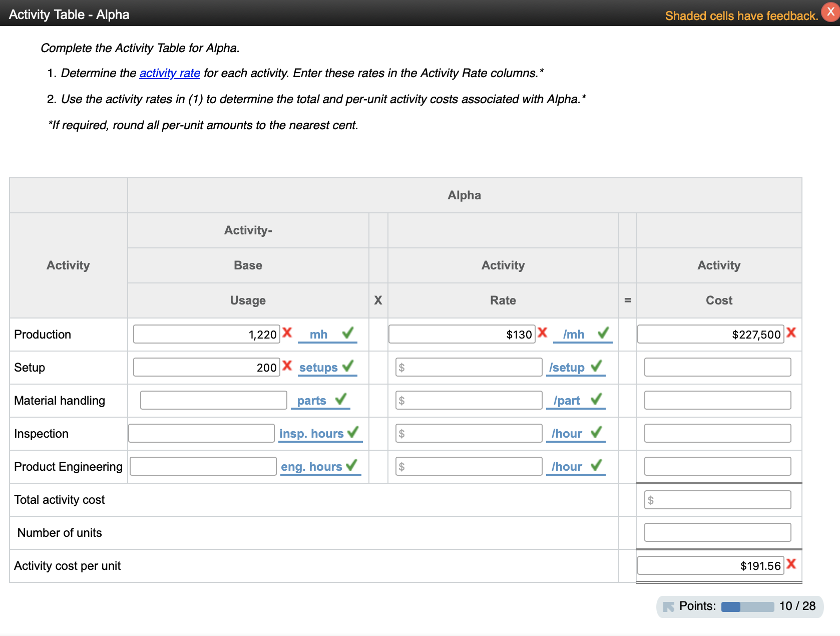Open the '/setup' rate unit dropdown
840x636 pixels.
pos(567,368)
